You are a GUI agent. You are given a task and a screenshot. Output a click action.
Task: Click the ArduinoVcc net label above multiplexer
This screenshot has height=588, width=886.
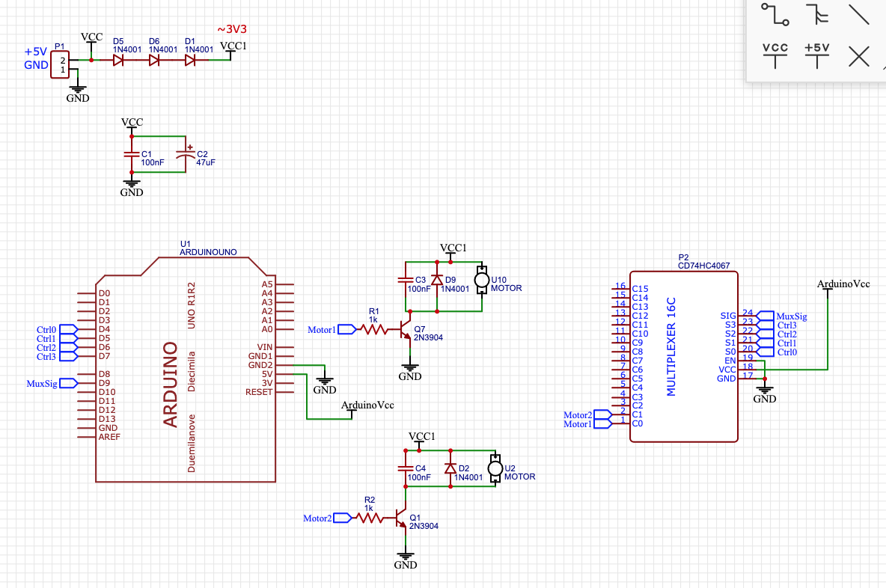pyautogui.click(x=843, y=284)
